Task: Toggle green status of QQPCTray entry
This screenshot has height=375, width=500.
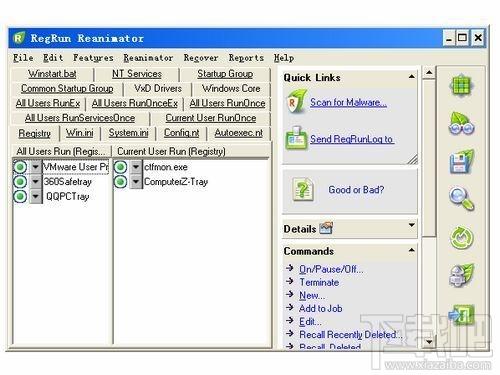Action: pos(20,196)
